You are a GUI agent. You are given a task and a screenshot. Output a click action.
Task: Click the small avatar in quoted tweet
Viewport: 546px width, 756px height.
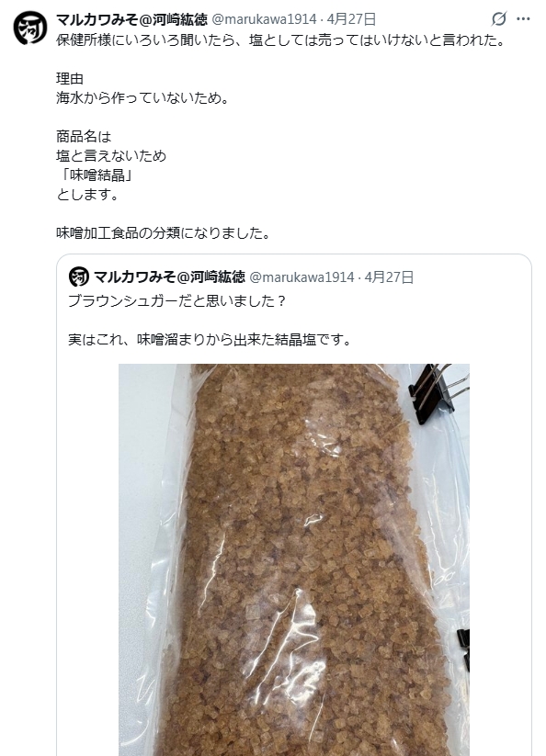(x=79, y=276)
